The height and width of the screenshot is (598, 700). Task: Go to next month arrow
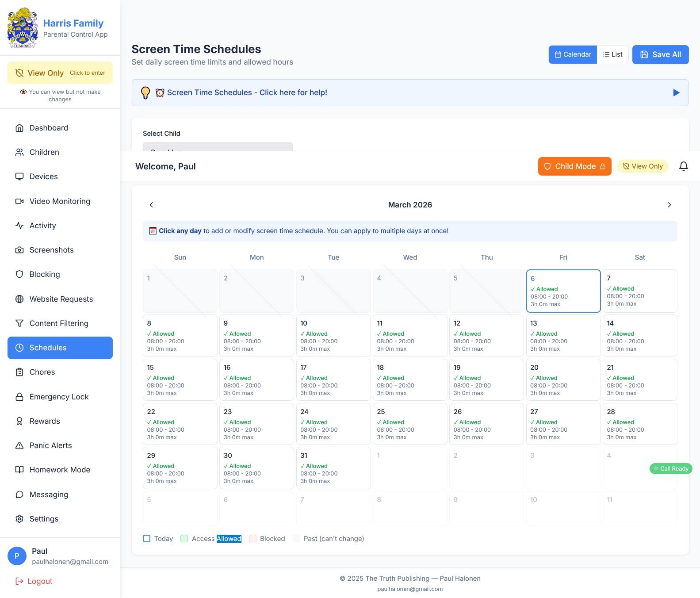coord(669,205)
